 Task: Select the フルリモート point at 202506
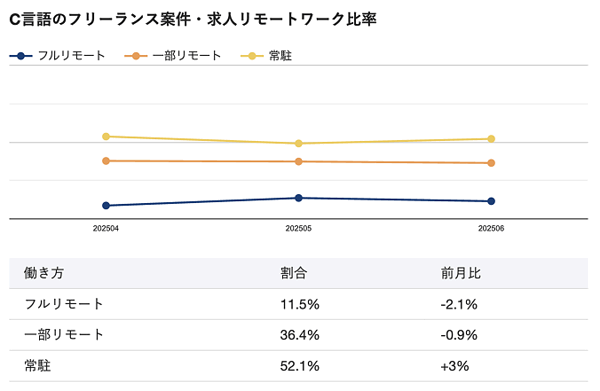pos(491,201)
